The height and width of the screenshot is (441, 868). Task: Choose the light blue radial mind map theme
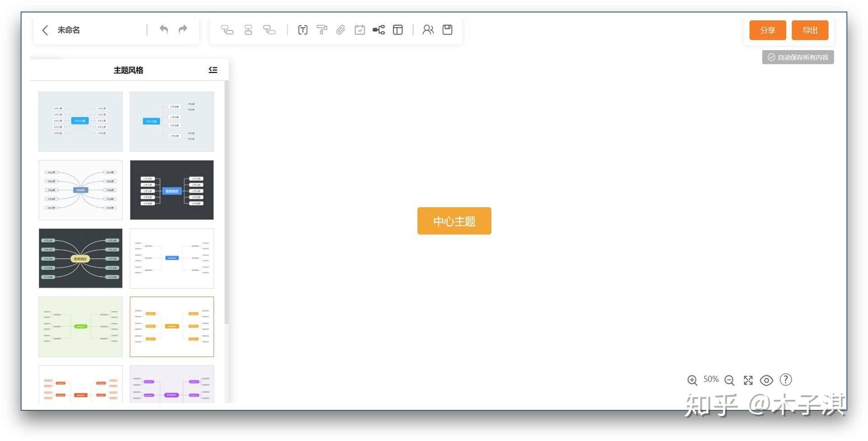[x=80, y=122]
